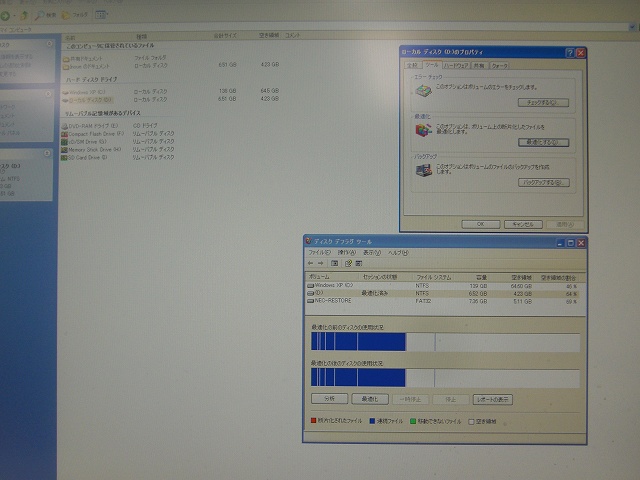Image resolution: width=640 pixels, height=480 pixels.
Task: Collapse the details pane showing disk (D:)
Action: [47, 153]
